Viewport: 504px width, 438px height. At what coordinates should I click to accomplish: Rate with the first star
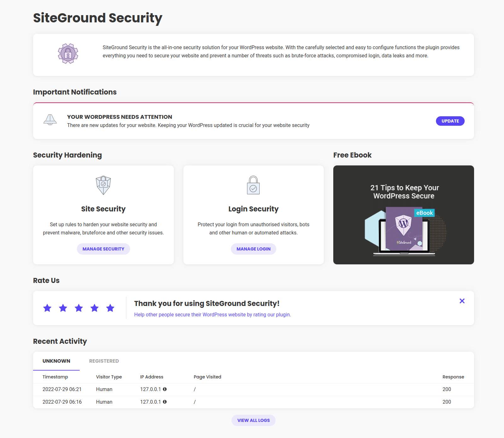point(47,308)
